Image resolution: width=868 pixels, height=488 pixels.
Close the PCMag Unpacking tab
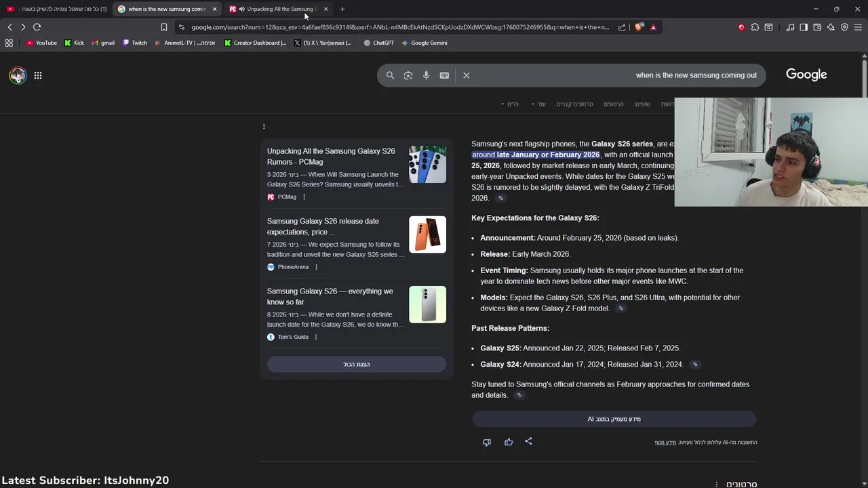(x=325, y=9)
